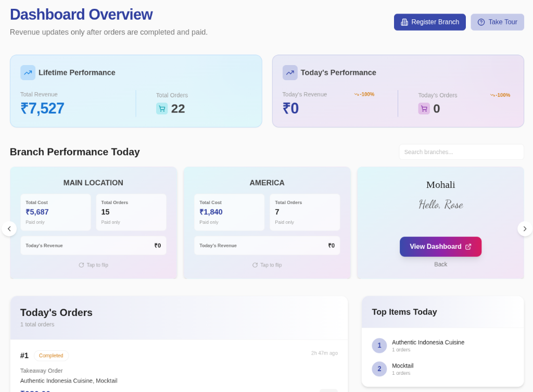Flip the Mohali card using Back

coord(440,264)
